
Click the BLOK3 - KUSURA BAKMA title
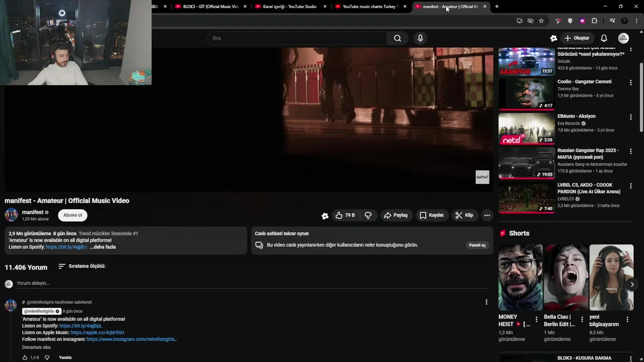tap(584, 358)
